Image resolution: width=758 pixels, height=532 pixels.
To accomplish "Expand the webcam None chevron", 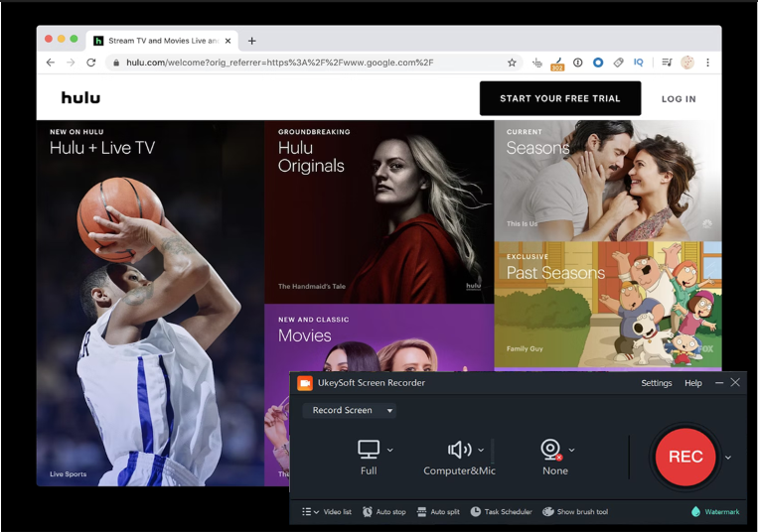I will coord(572,450).
